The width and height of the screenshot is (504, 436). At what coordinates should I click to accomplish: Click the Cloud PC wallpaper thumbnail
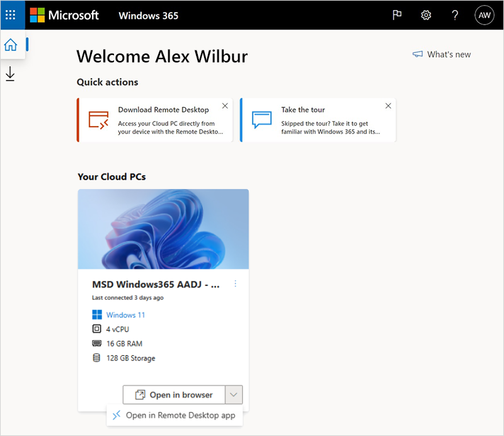click(163, 229)
